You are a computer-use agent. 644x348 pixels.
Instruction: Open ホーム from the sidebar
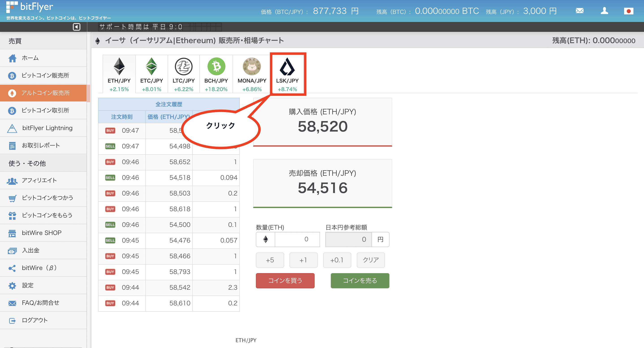[30, 58]
